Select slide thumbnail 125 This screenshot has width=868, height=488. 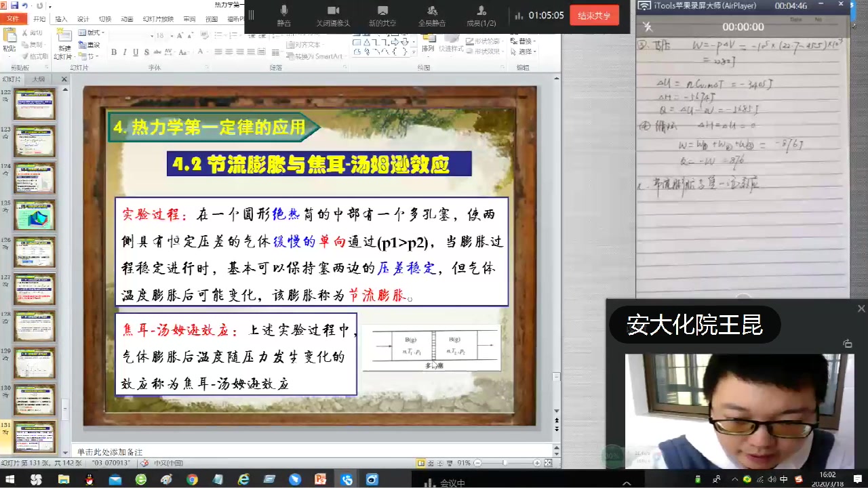point(35,215)
